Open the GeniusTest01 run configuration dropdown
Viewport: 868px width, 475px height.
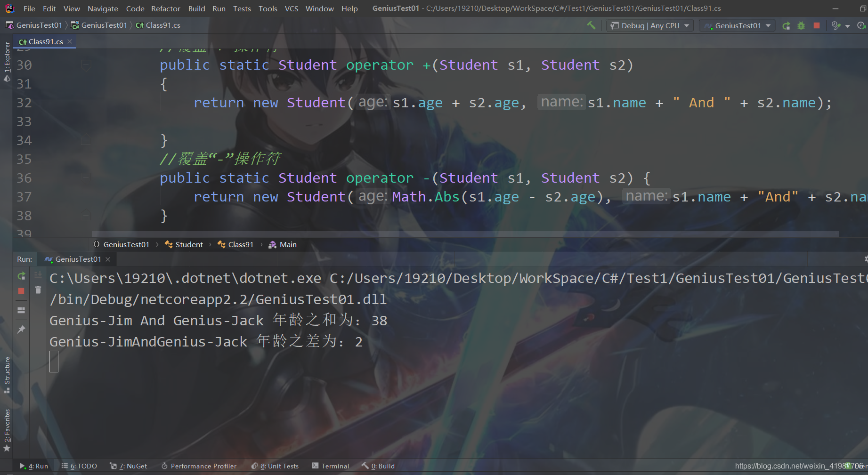pyautogui.click(x=738, y=26)
